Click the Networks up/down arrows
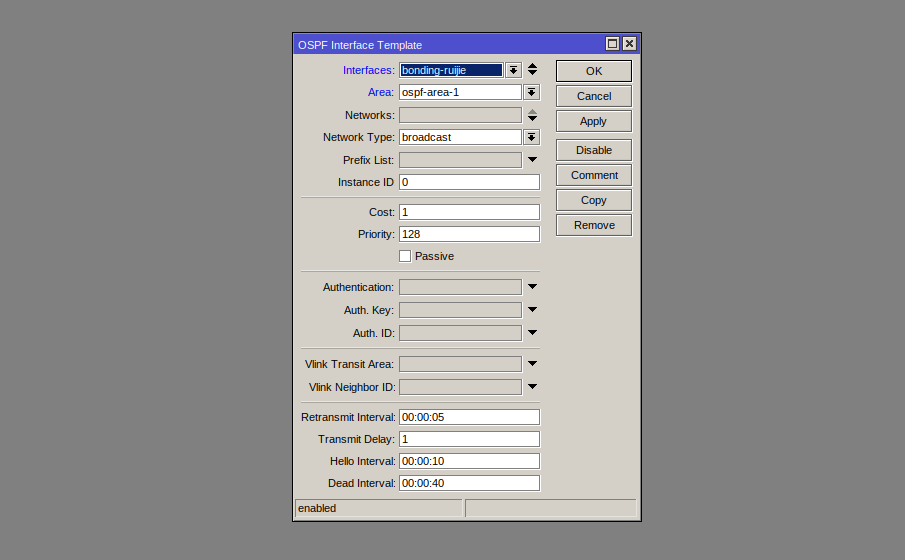Screen dimensions: 905x560 point(532,115)
